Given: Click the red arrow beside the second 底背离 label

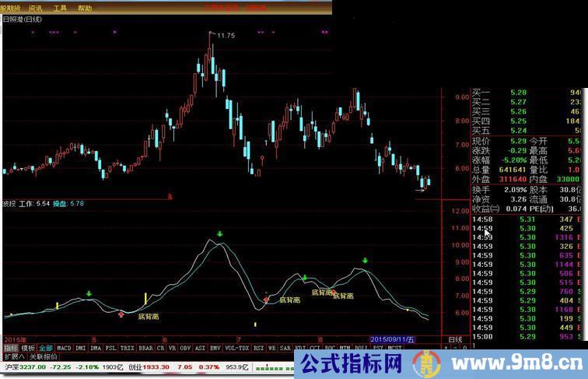Looking at the screenshot, I should (266, 299).
